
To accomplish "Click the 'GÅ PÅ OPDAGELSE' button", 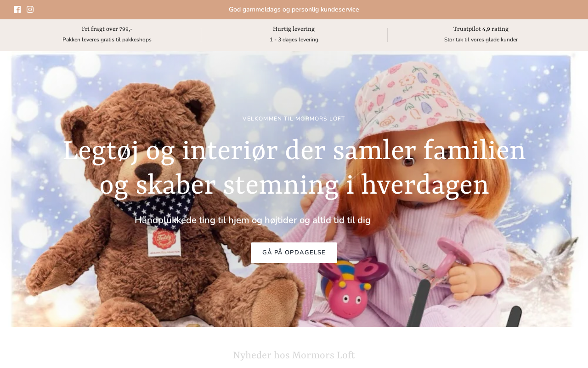I will coord(294,253).
